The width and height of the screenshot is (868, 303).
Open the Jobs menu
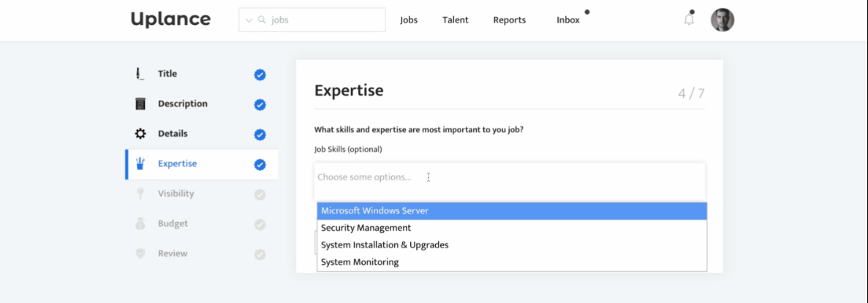(x=409, y=20)
